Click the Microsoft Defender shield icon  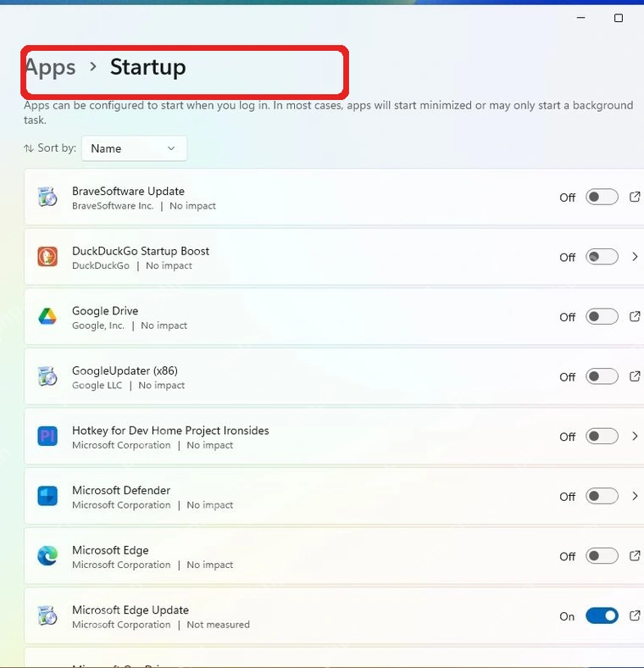click(47, 496)
